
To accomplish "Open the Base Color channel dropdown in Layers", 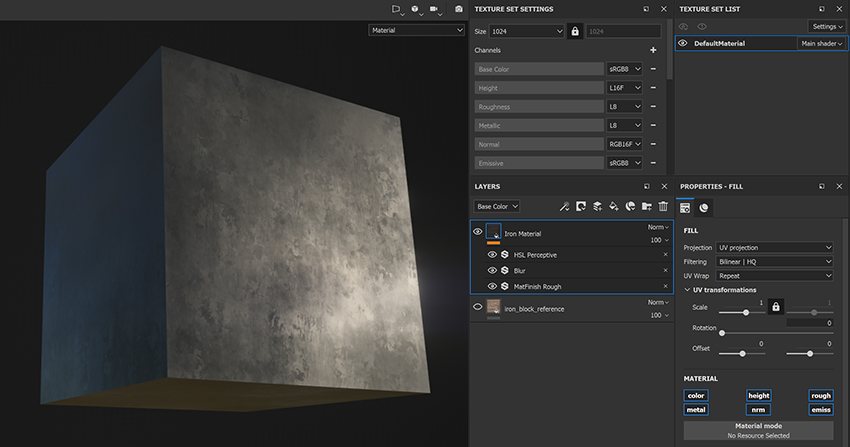I will coord(497,206).
